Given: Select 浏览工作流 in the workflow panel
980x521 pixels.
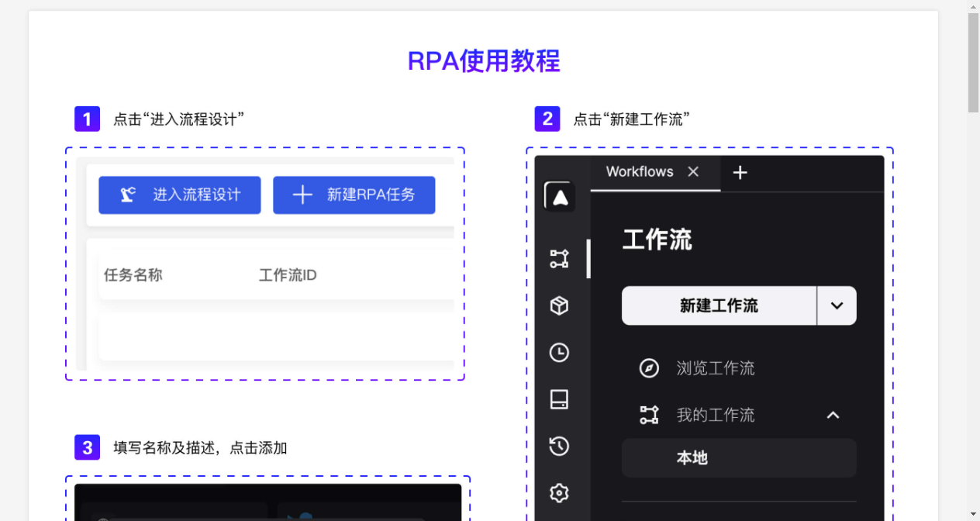Looking at the screenshot, I should 715,368.
